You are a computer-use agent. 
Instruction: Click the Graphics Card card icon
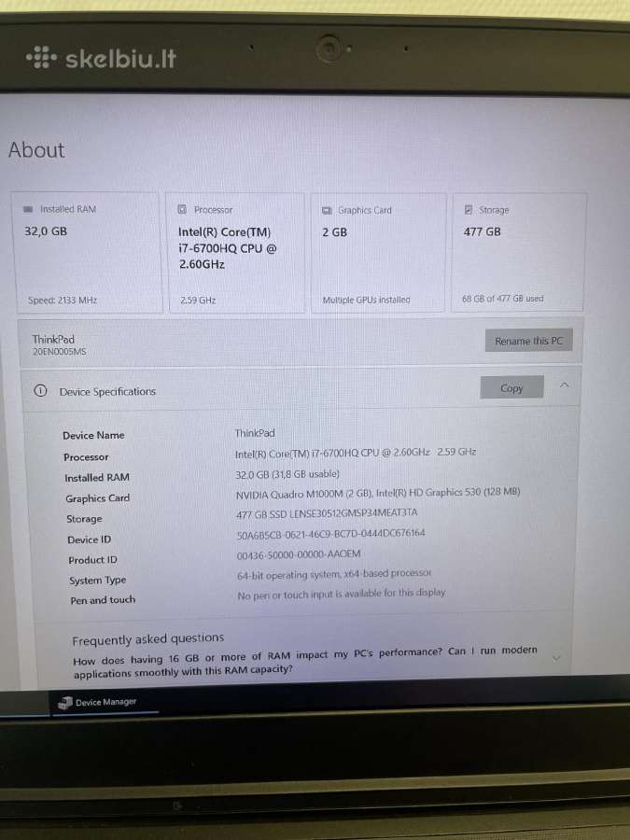click(x=327, y=211)
